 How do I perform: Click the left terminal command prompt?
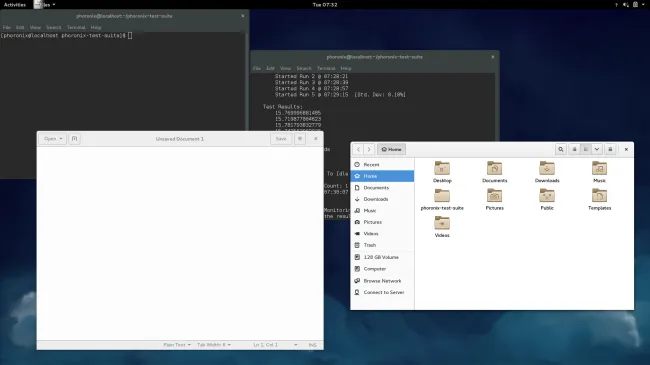click(x=66, y=36)
